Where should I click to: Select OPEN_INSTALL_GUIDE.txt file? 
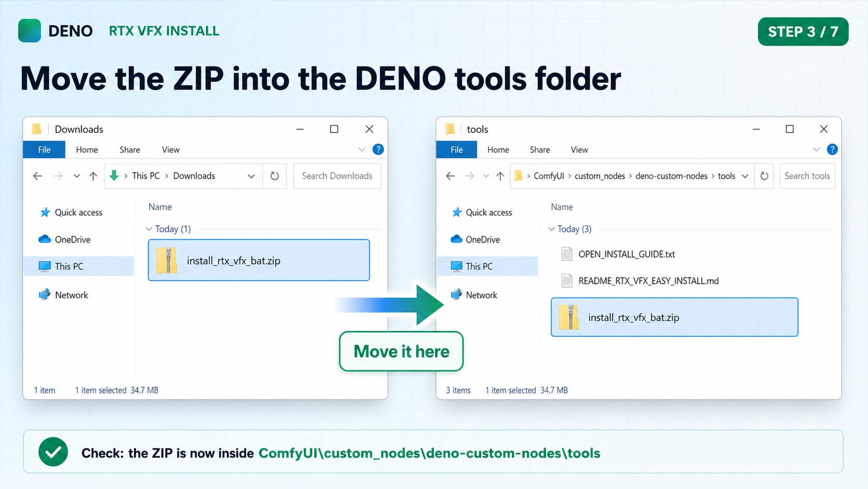click(618, 254)
